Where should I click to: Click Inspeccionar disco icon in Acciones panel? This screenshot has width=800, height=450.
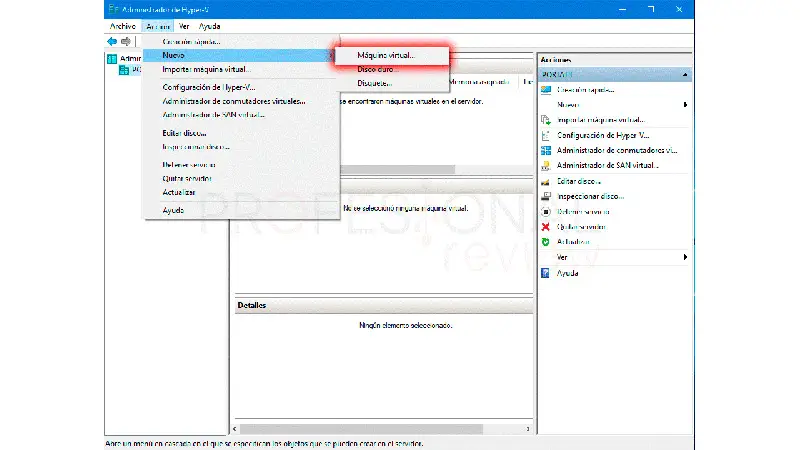point(546,196)
